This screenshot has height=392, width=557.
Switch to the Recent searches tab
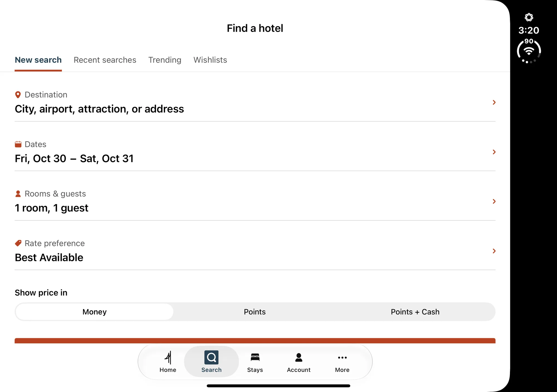105,60
